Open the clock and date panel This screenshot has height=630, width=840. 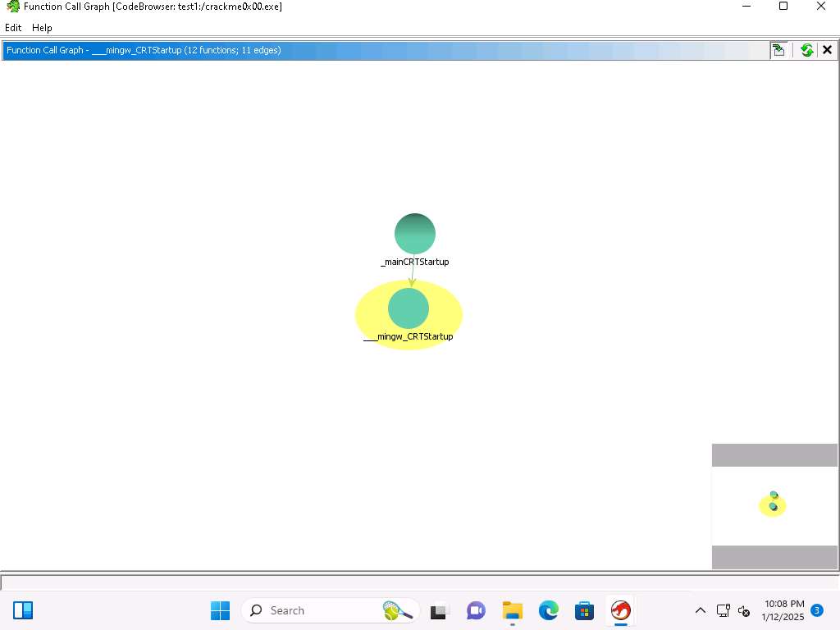tap(783, 610)
